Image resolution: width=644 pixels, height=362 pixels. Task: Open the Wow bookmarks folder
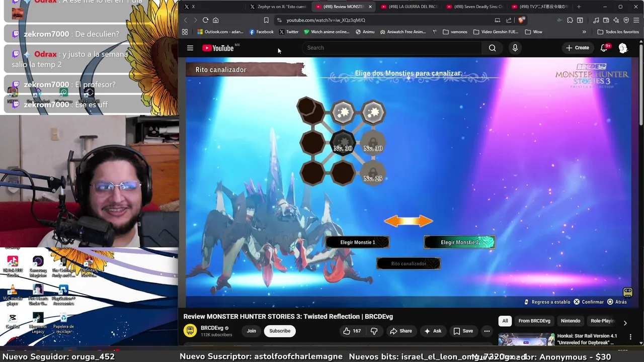click(533, 32)
